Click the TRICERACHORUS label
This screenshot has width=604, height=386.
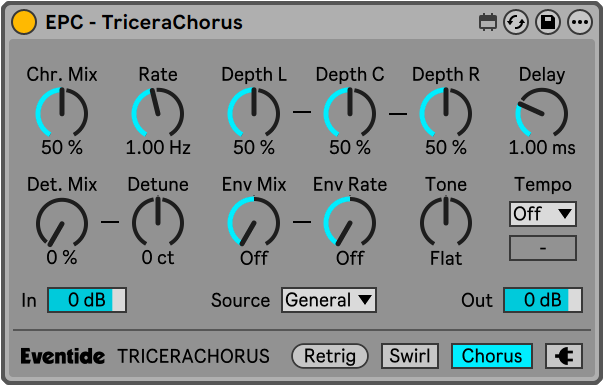(193, 356)
